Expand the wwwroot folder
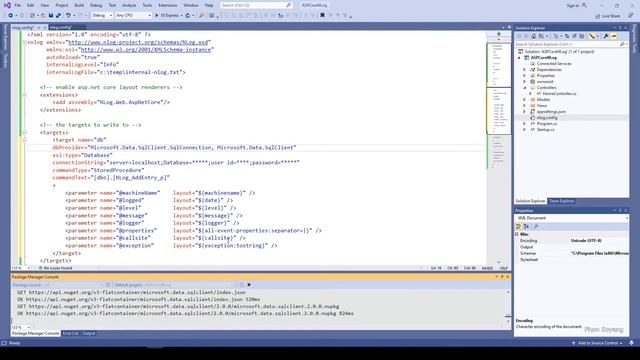This screenshot has width=640, height=360. click(525, 82)
